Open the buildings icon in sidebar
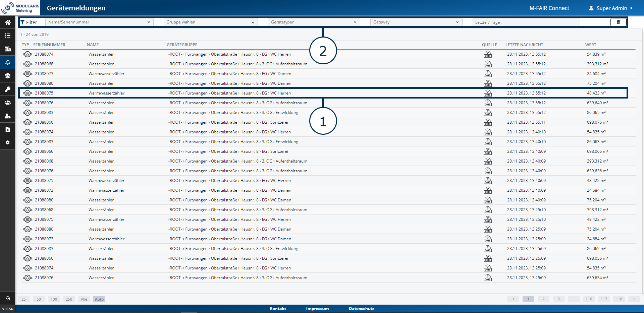 pos(7,49)
